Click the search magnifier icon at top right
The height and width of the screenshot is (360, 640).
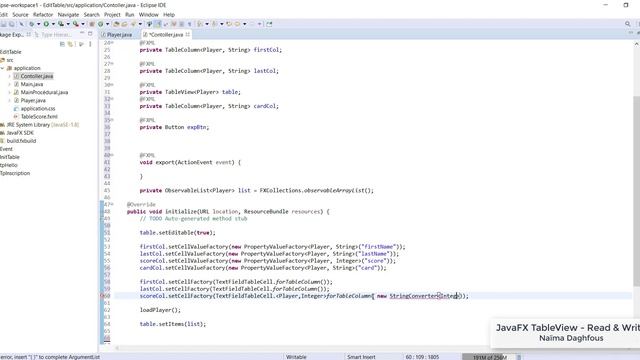tap(628, 24)
